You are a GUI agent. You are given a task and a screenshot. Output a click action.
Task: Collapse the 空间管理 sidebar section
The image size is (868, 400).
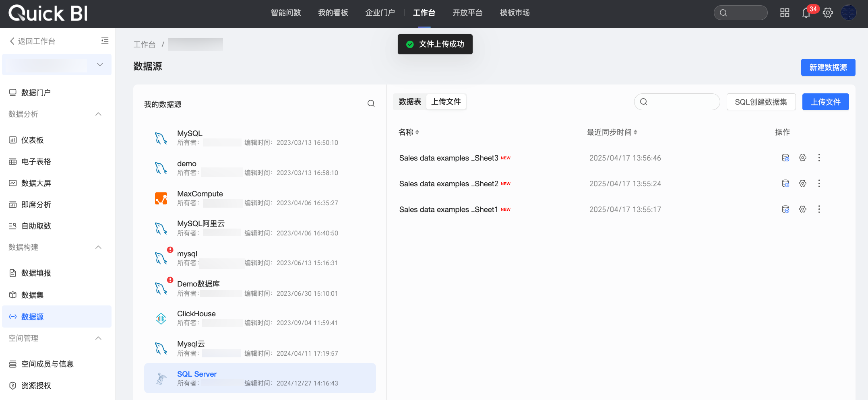[x=98, y=338]
